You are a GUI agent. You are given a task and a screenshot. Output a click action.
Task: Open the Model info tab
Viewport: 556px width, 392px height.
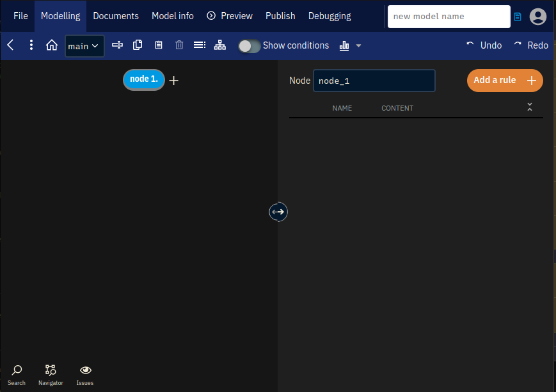click(x=173, y=16)
